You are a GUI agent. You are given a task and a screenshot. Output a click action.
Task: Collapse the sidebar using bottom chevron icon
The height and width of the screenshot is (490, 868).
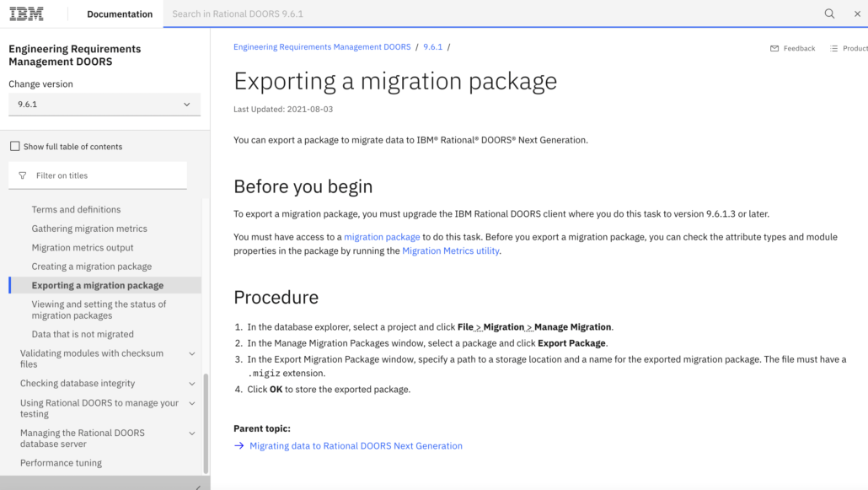[198, 487]
